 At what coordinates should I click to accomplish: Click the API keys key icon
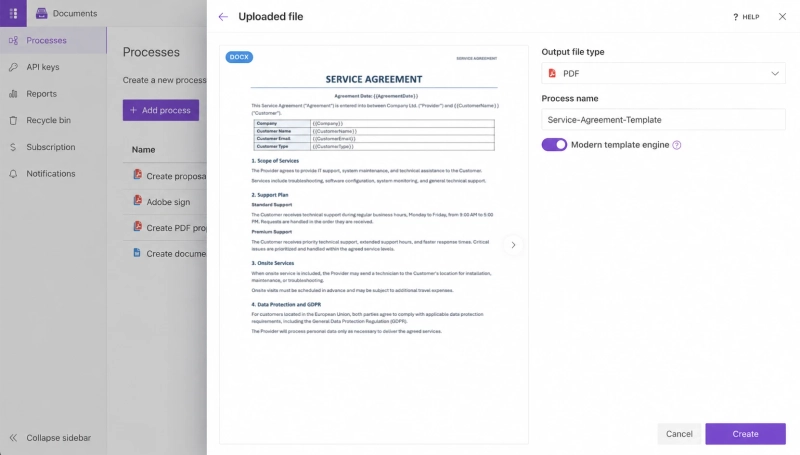click(13, 67)
